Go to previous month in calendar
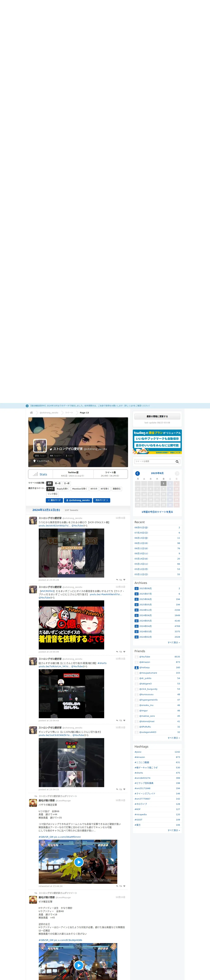Screen dimensions: 210x980 (138, 473)
